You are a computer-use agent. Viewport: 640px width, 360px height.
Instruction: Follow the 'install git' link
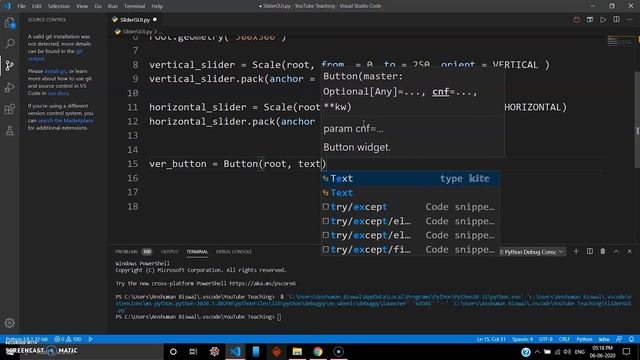click(55, 71)
